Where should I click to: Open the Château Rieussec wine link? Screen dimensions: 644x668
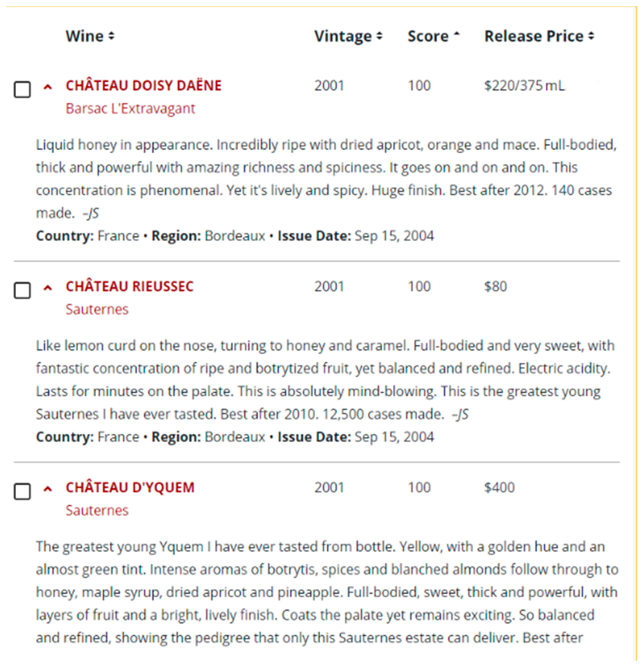[x=129, y=287]
